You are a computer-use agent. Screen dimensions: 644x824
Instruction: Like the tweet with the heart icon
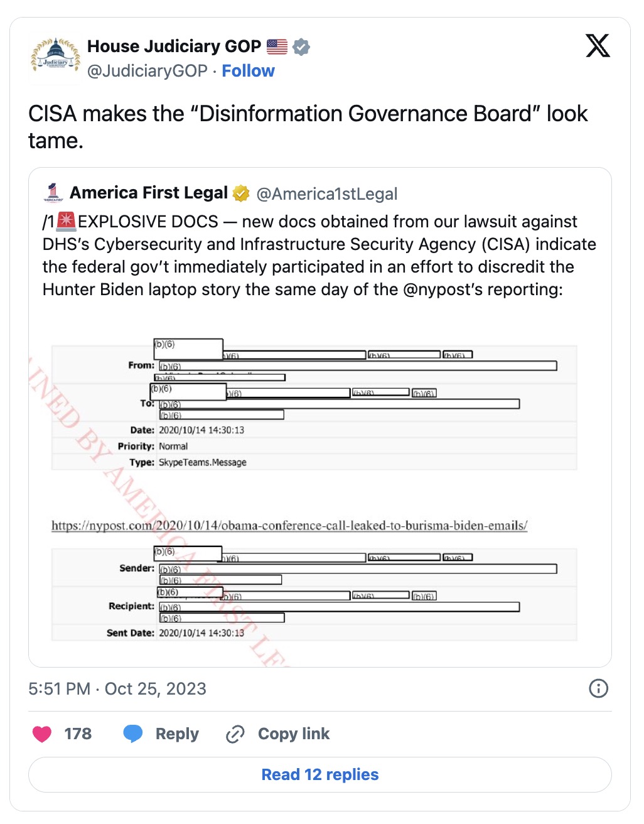[42, 734]
